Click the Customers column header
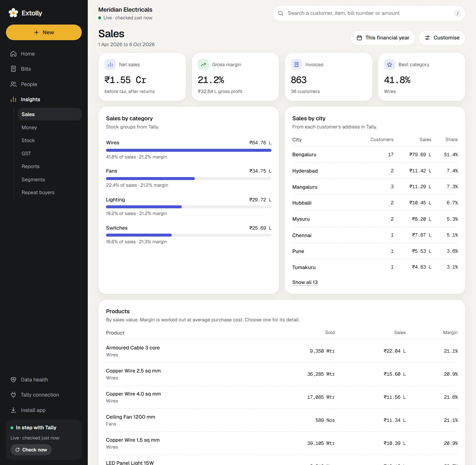Viewport: 476px width, 465px height. pos(382,140)
